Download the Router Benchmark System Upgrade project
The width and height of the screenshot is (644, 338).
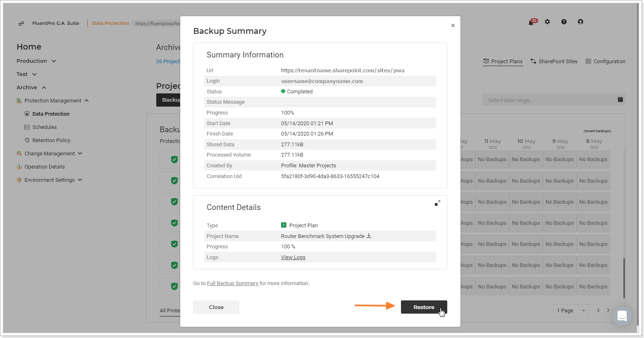(x=369, y=236)
